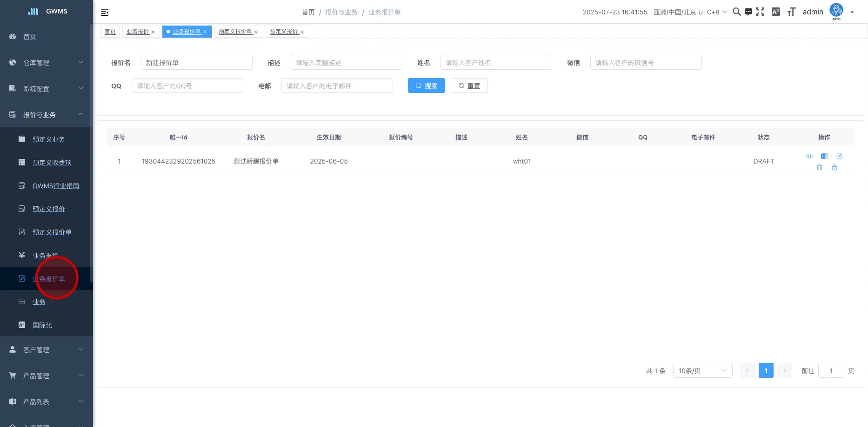Select 预定义收费项 in the sidebar
Image resolution: width=868 pixels, height=427 pixels.
coord(52,163)
